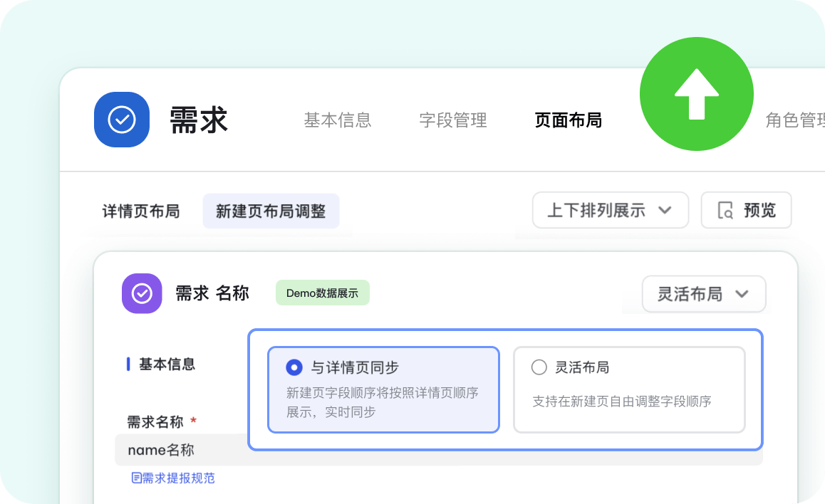The image size is (825, 504).
Task: Switch to the 基本信息 tab
Action: [337, 120]
